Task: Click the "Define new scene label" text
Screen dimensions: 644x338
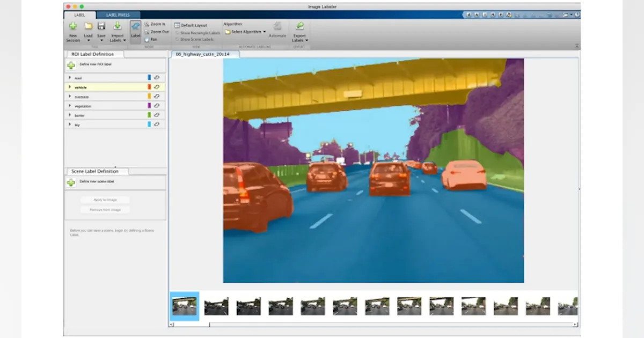Action: point(97,182)
